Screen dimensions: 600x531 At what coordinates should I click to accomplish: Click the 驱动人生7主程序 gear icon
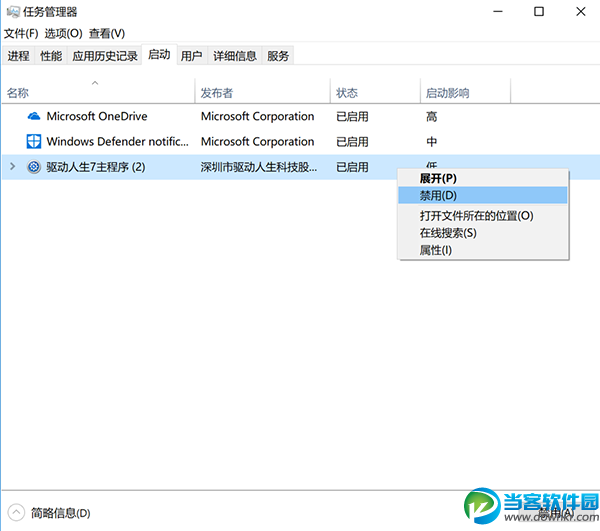[x=34, y=167]
